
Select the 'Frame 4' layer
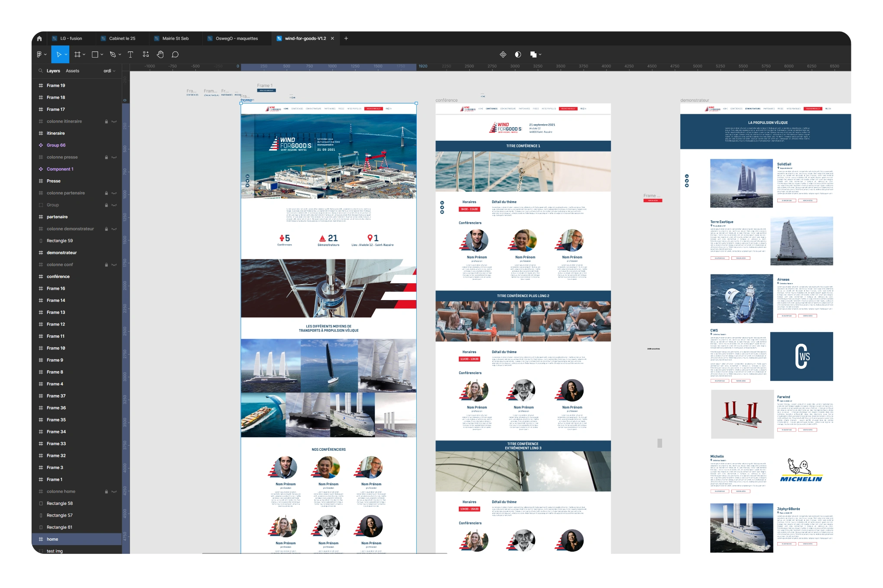77,384
